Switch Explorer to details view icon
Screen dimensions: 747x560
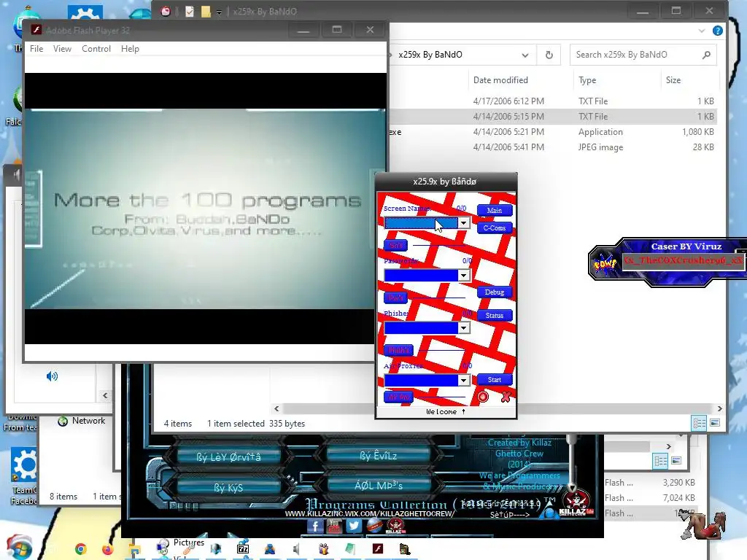699,423
